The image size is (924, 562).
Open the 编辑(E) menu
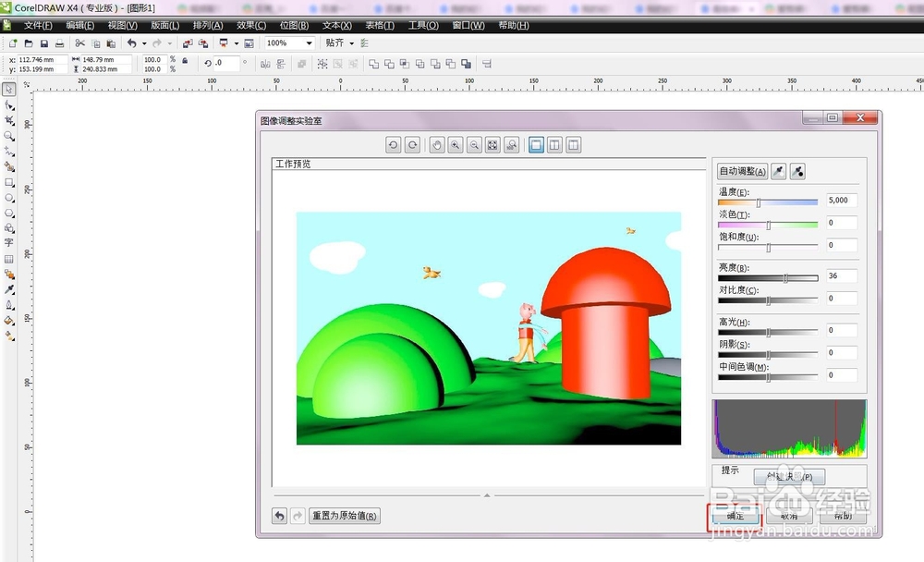[x=80, y=25]
